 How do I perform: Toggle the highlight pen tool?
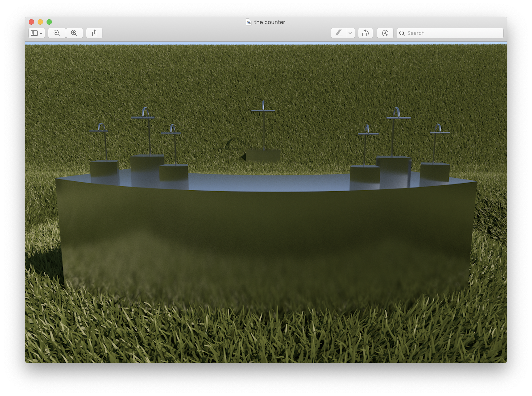click(x=338, y=33)
